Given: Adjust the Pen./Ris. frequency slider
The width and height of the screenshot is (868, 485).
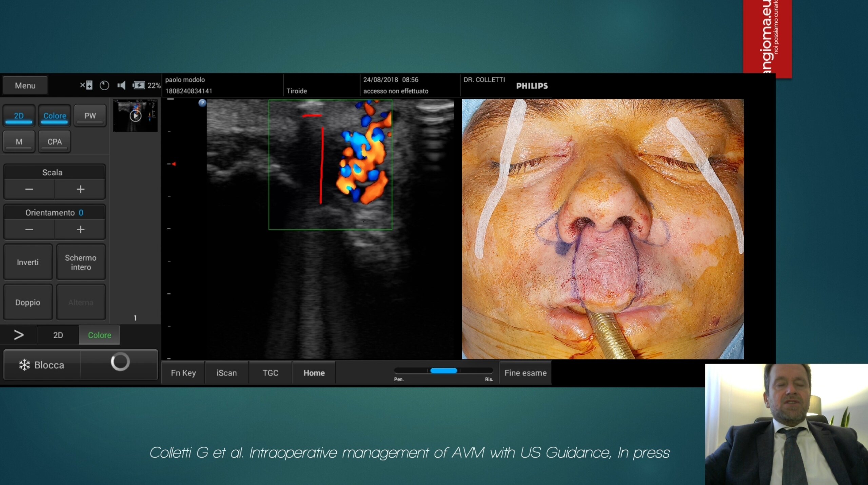Looking at the screenshot, I should coord(443,371).
